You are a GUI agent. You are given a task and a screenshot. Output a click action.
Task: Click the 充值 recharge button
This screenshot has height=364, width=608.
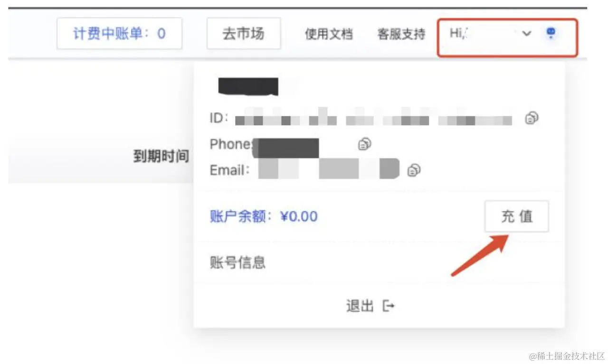click(517, 216)
